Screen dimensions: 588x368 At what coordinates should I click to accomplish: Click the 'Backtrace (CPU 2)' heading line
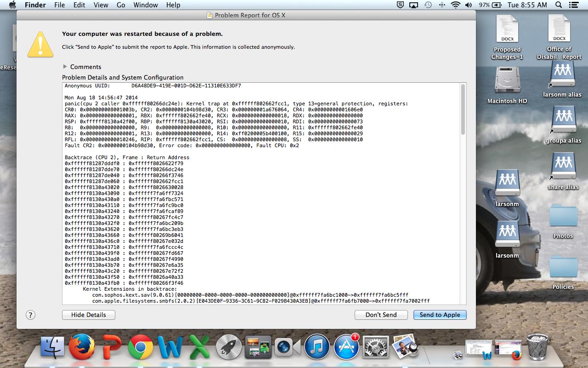[x=127, y=157]
